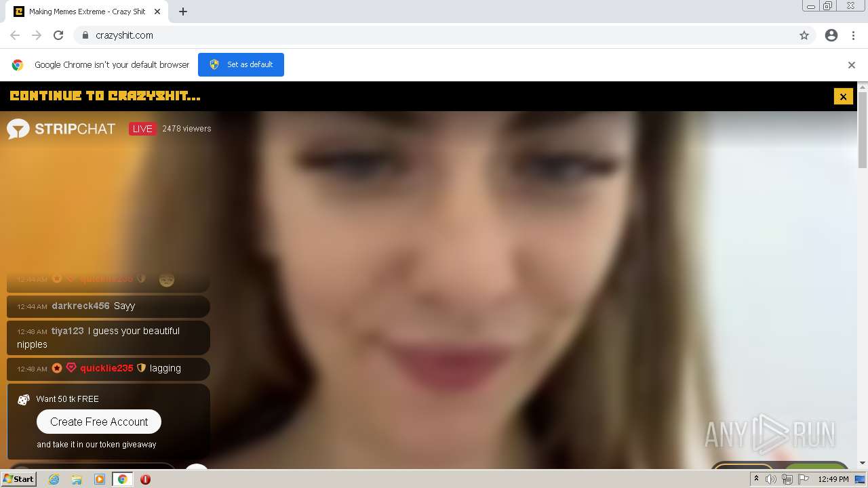Click the Chrome shield icon on Set as default
This screenshot has height=488, width=868.
pyautogui.click(x=214, y=64)
